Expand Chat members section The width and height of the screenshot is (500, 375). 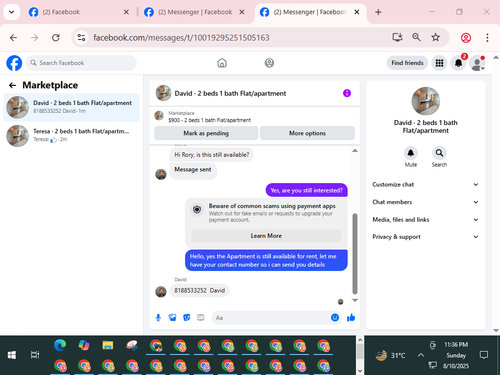[425, 202]
